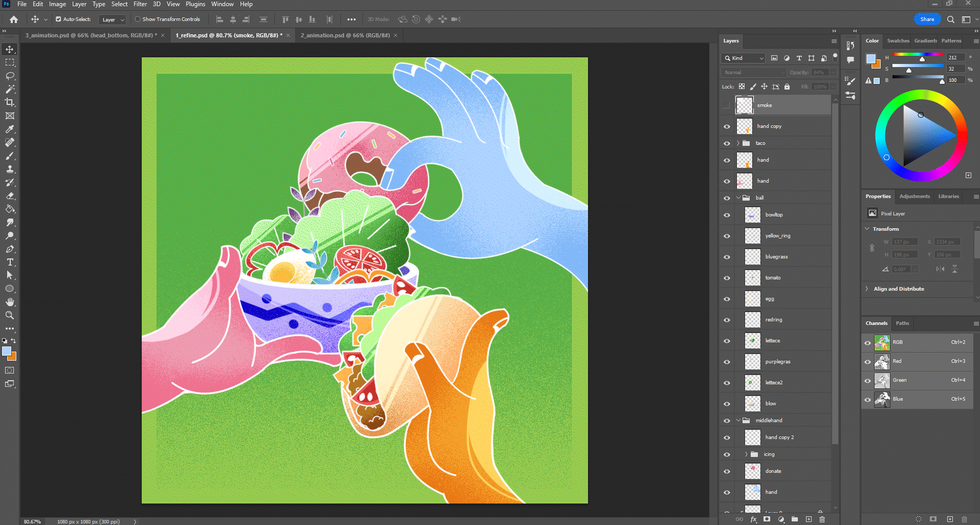Show the hidden smoke layer
980x525 pixels.
(727, 105)
